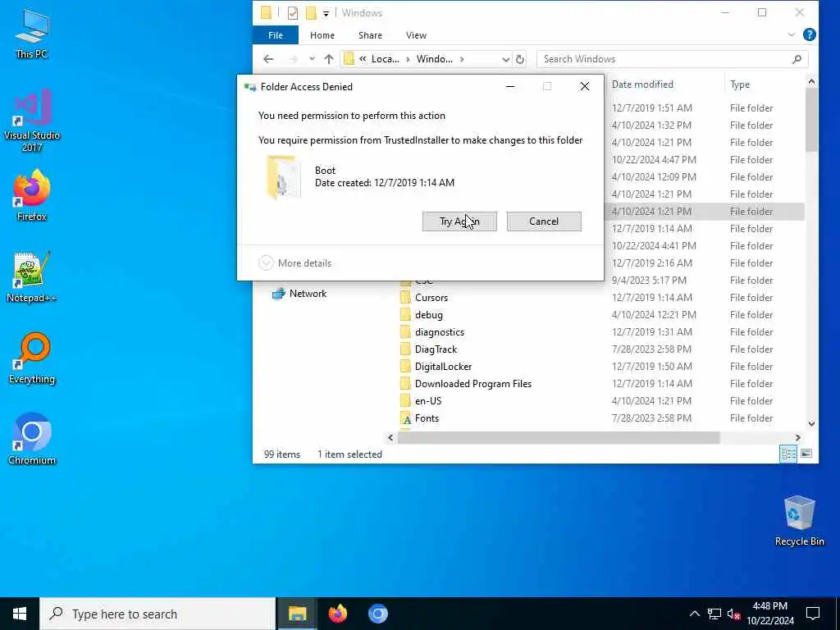Open the recent locations dropdown
This screenshot has width=840, height=630.
(312, 59)
